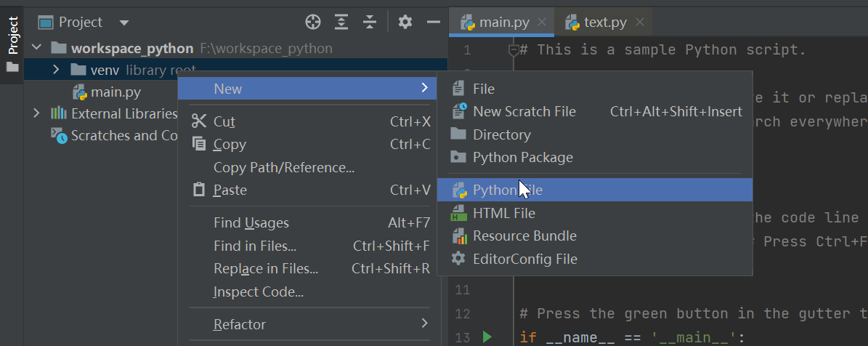The image size is (868, 346).
Task: Close the main.py editor tab
Action: 542,22
